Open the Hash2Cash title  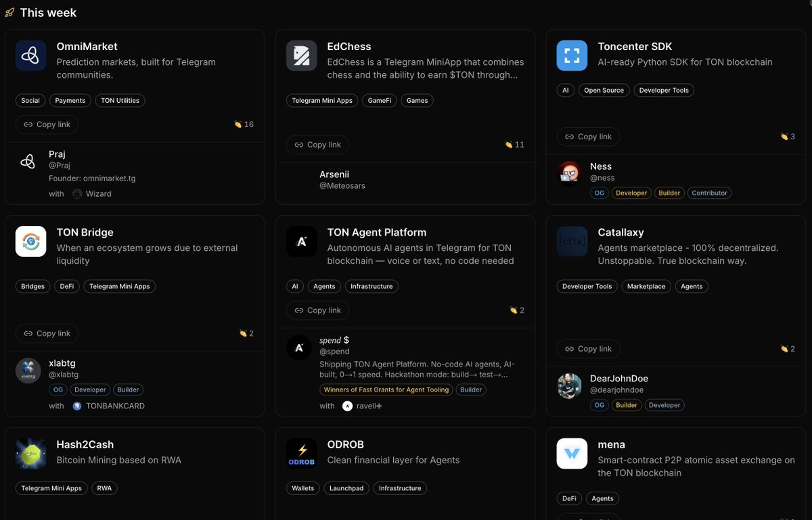pos(85,445)
